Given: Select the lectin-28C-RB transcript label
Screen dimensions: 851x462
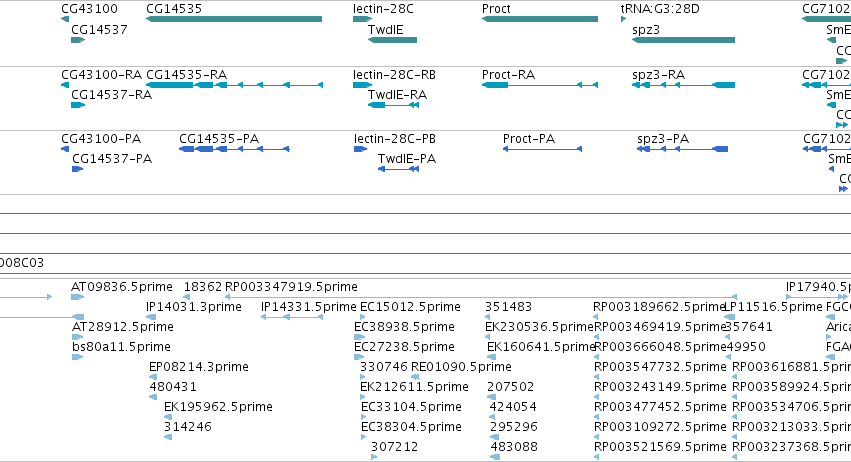Looking at the screenshot, I should (x=395, y=74).
